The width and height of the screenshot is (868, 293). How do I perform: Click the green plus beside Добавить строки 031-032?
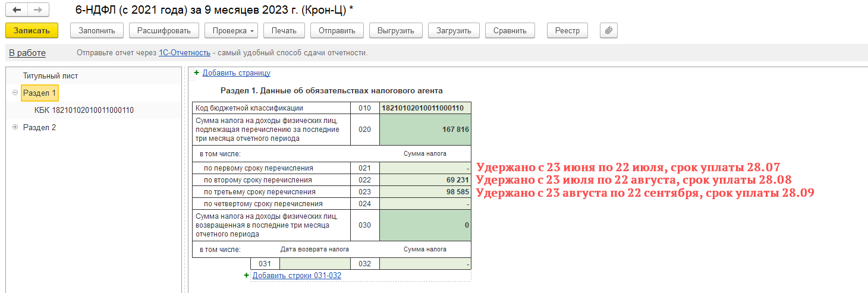click(247, 275)
